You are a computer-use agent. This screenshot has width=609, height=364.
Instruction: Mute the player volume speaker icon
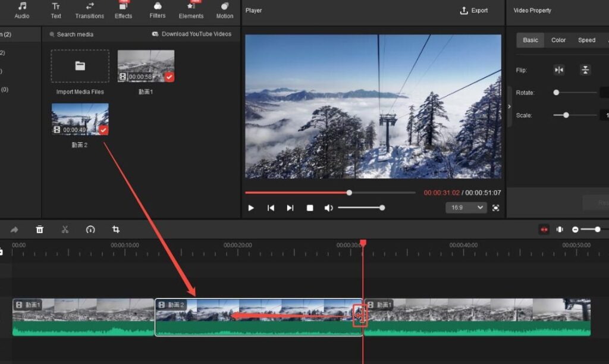pos(328,208)
